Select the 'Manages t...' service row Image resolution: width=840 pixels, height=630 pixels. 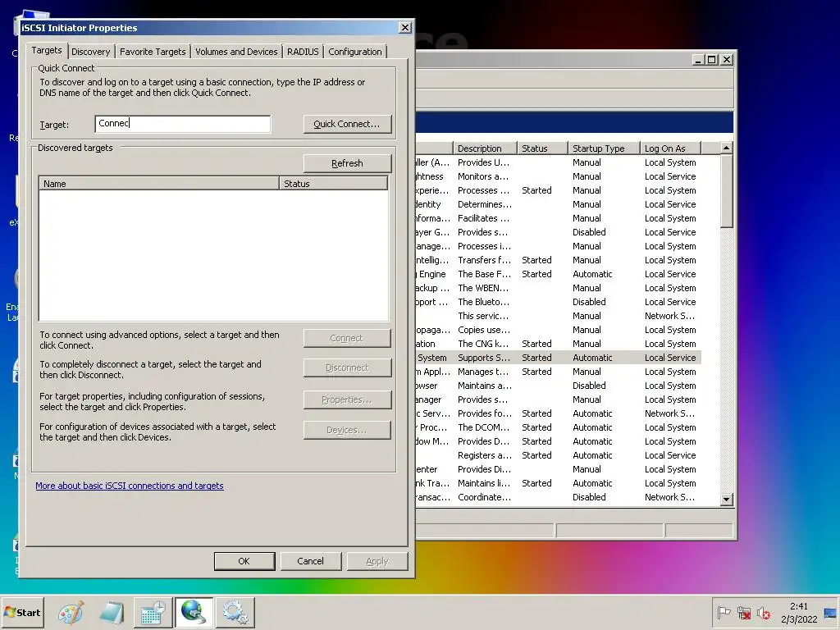[x=558, y=372]
